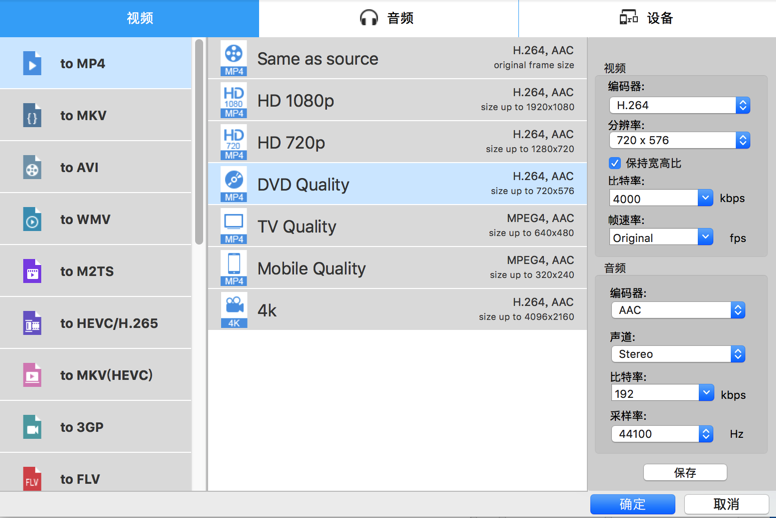Click the audio 比特率 192 input field
The height and width of the screenshot is (518, 776).
655,393
